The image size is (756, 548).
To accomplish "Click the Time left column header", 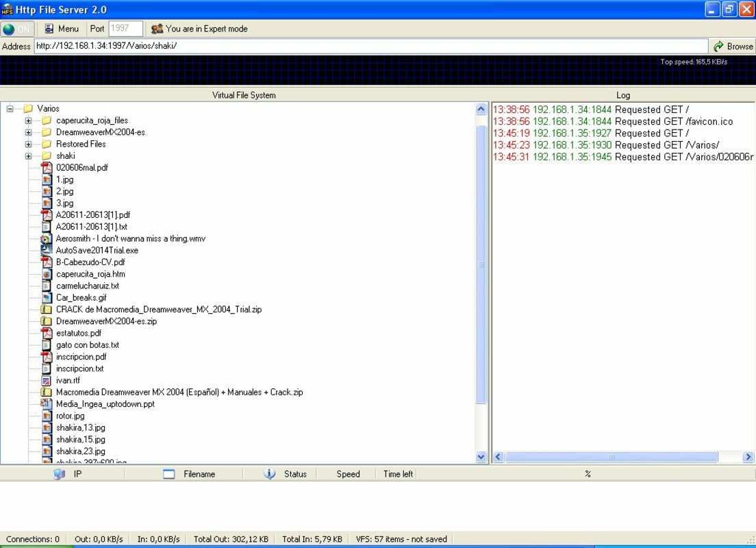I will coord(398,474).
